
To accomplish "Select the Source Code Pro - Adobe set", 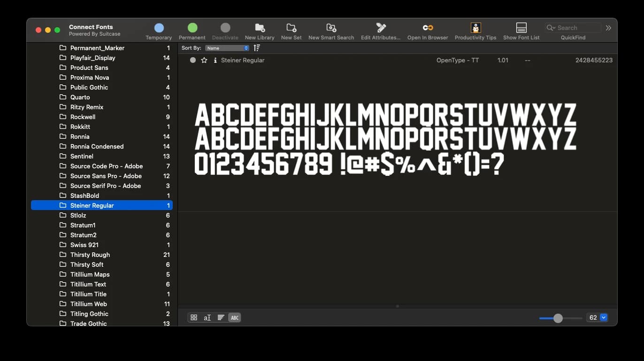I will [x=106, y=166].
